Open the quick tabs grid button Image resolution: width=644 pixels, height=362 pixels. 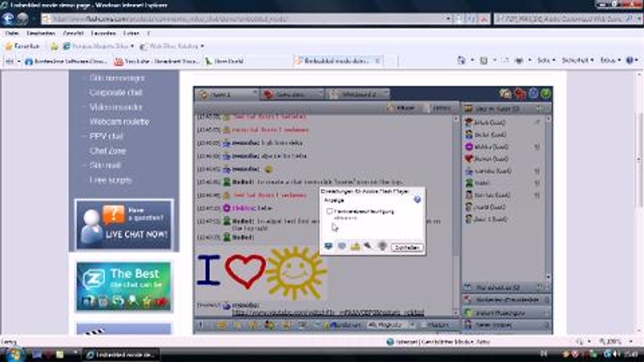tap(9, 61)
